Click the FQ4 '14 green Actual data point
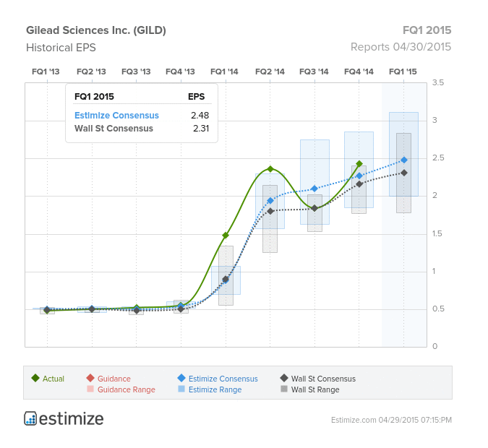 click(359, 163)
